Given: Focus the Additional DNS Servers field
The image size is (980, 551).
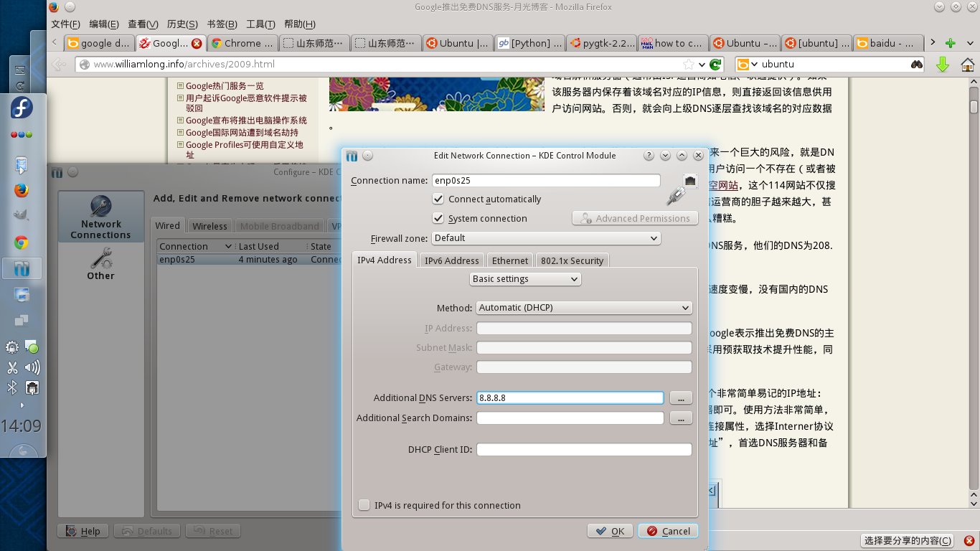Looking at the screenshot, I should pos(570,397).
